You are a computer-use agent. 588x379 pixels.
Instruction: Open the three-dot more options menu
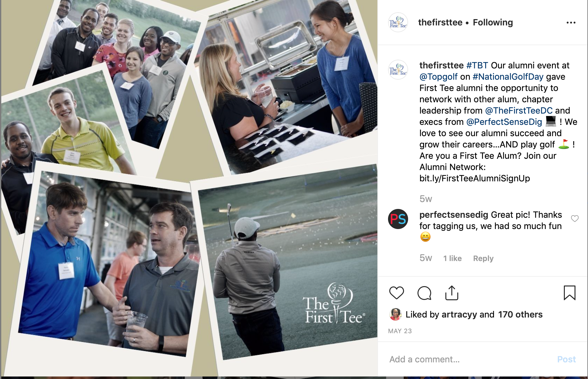click(x=571, y=23)
